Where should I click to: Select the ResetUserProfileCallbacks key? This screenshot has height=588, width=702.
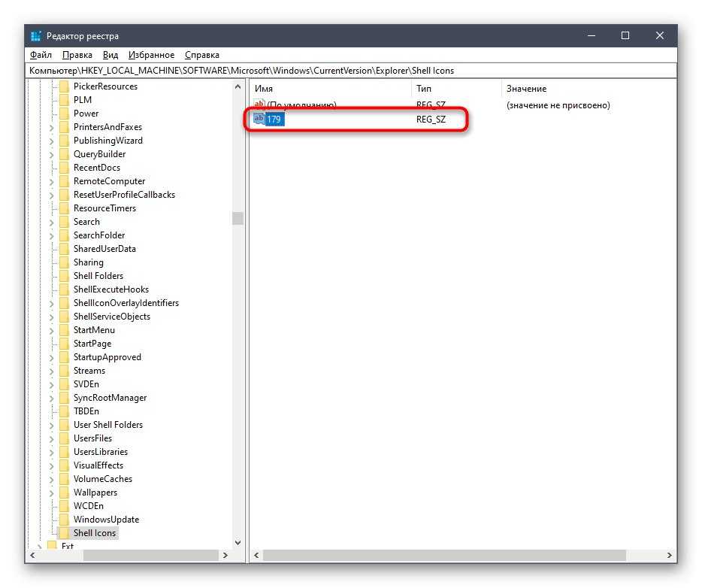point(124,194)
